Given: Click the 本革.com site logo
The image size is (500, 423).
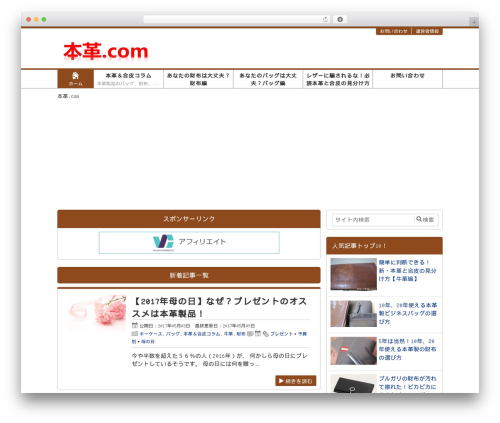Looking at the screenshot, I should pyautogui.click(x=106, y=51).
